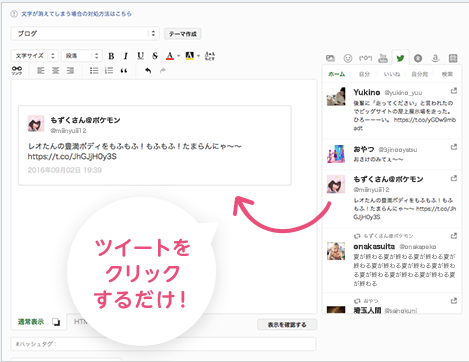Open the image insert panel icon
Image resolution: width=469 pixels, height=362 pixels.
(x=330, y=58)
